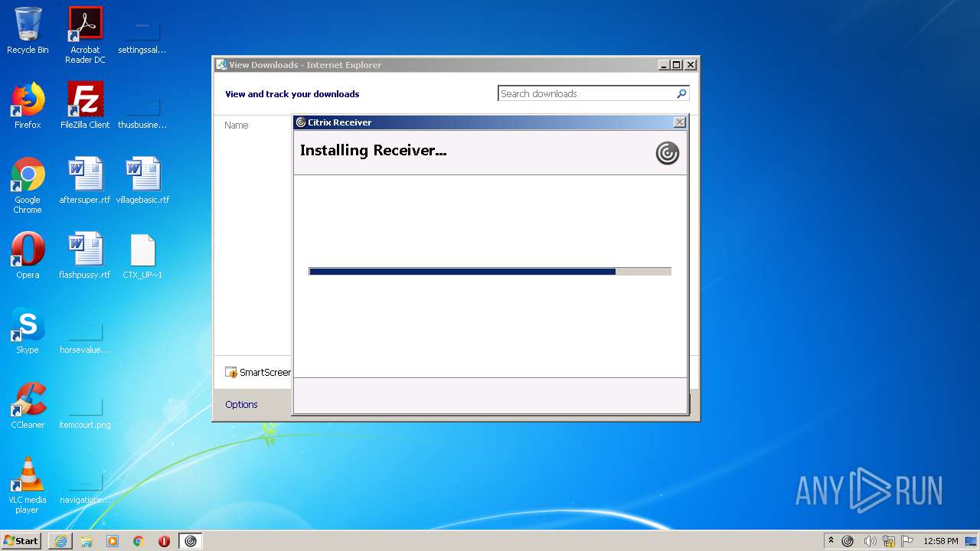Click the Citrix Receiver logo in installer

click(x=668, y=153)
